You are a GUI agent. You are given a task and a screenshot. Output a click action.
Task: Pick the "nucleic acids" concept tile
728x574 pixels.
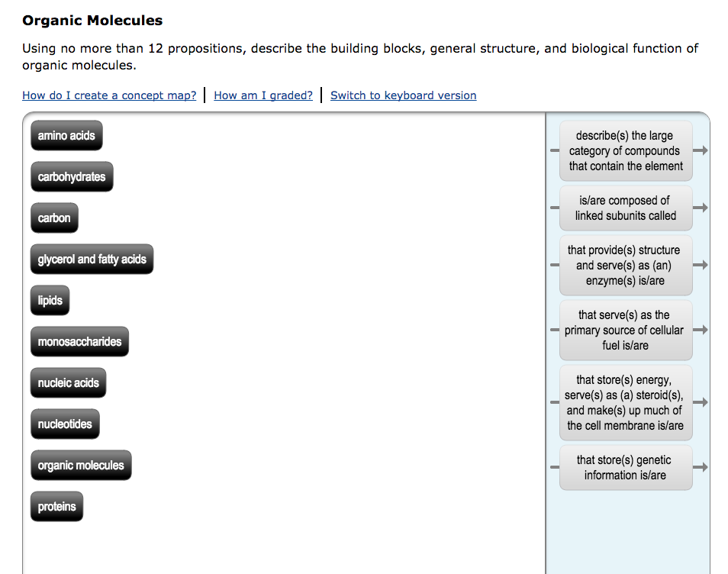[68, 382]
